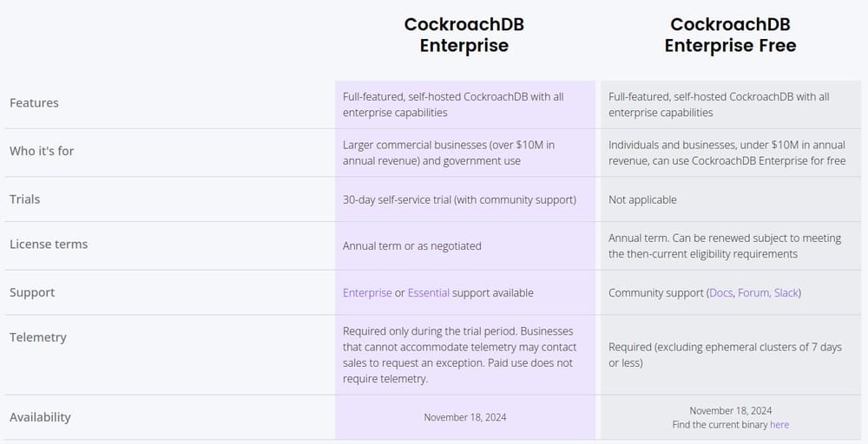Click the Trials row label

tap(25, 199)
